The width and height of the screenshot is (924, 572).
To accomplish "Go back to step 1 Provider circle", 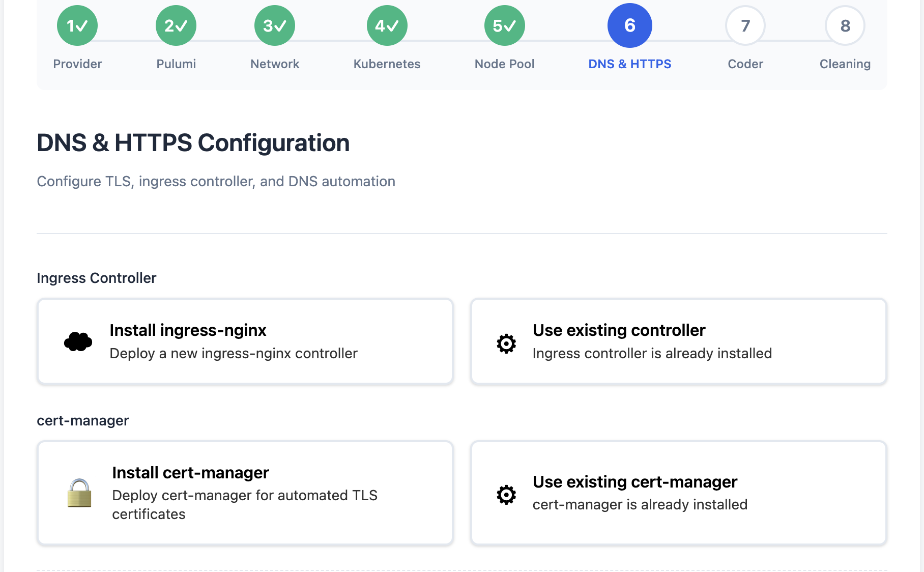I will point(77,25).
